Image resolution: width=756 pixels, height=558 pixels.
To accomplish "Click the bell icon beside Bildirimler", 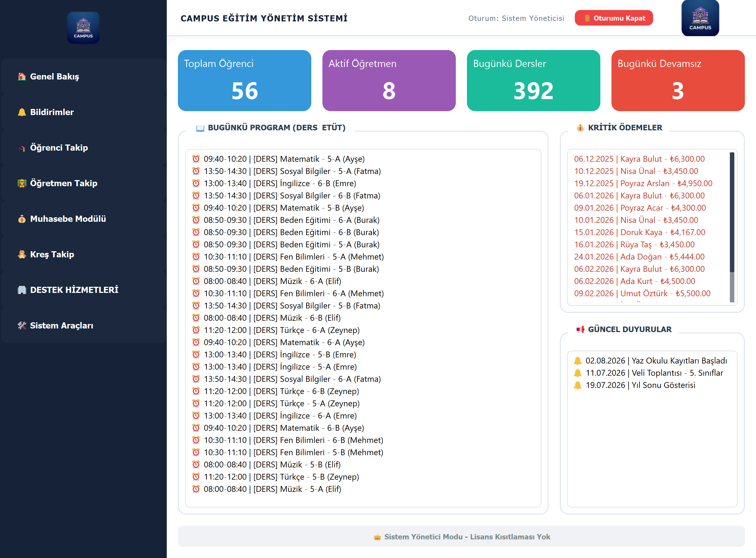I will [x=22, y=112].
